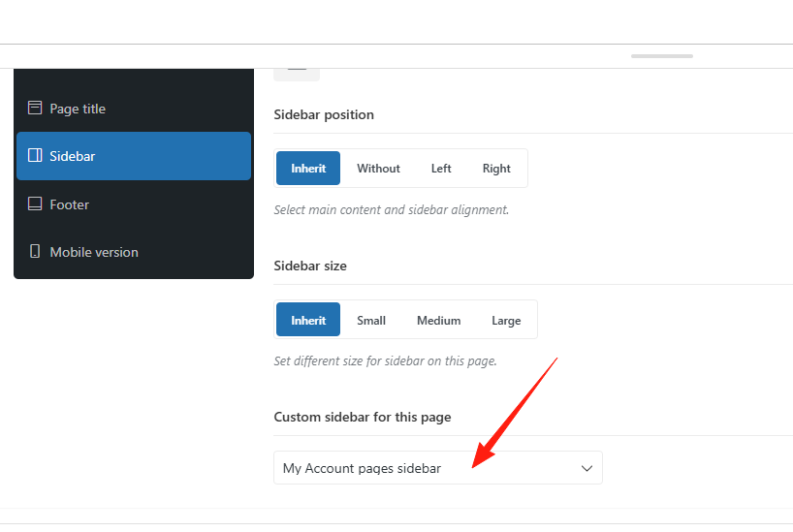Click the partially hidden button above Sidebar position

point(297,71)
